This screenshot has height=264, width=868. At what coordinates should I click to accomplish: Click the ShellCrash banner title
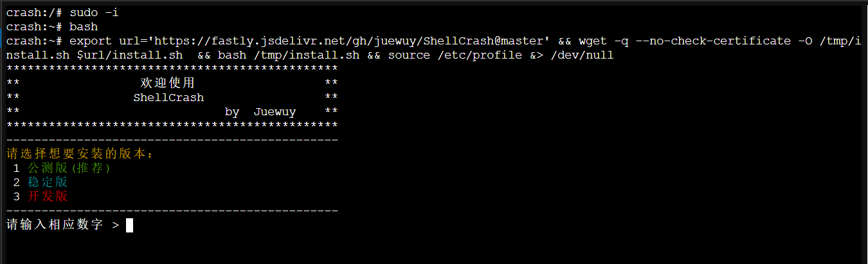click(x=168, y=98)
